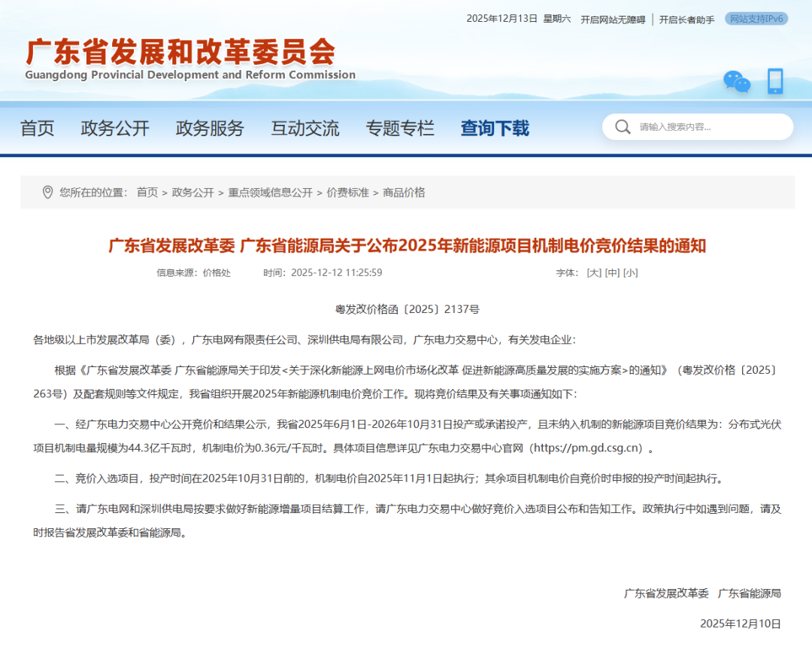Expand the 互动交流 navigation menu

[305, 129]
